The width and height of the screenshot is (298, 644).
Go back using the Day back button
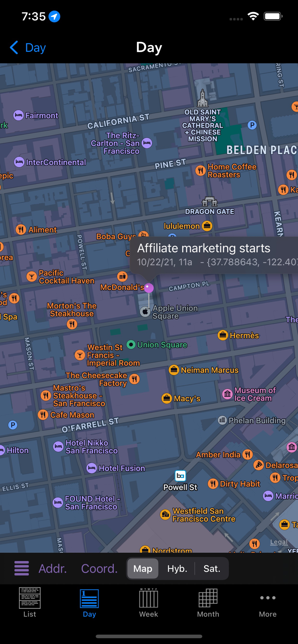click(28, 48)
